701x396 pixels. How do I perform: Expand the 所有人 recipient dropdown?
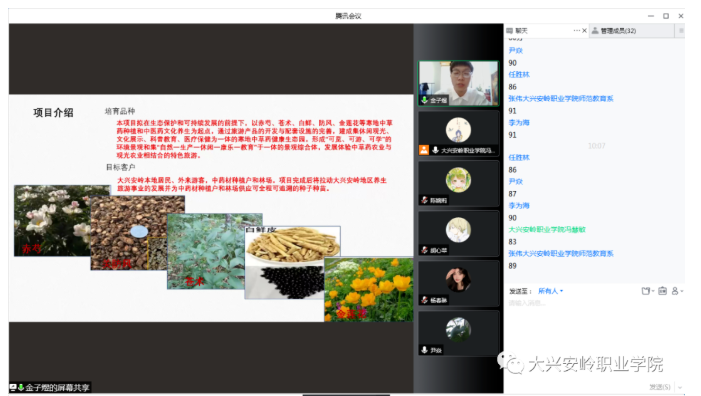click(x=550, y=291)
